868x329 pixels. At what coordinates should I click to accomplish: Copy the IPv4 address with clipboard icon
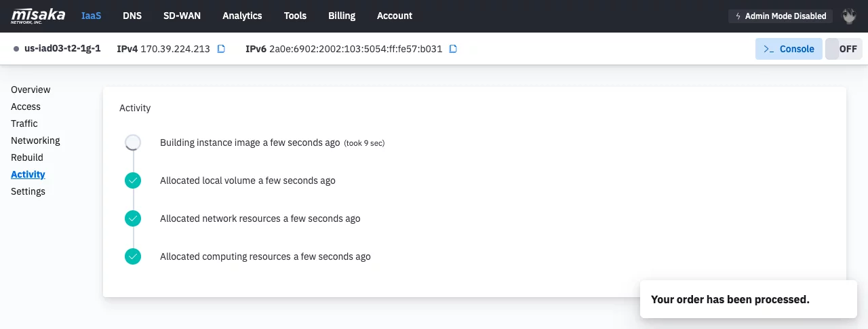pos(221,49)
